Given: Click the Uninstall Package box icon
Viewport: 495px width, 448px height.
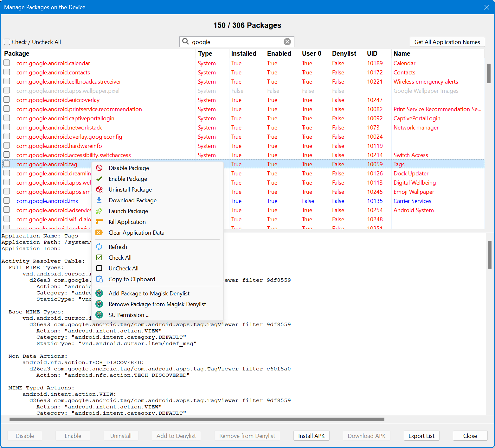Looking at the screenshot, I should (99, 190).
